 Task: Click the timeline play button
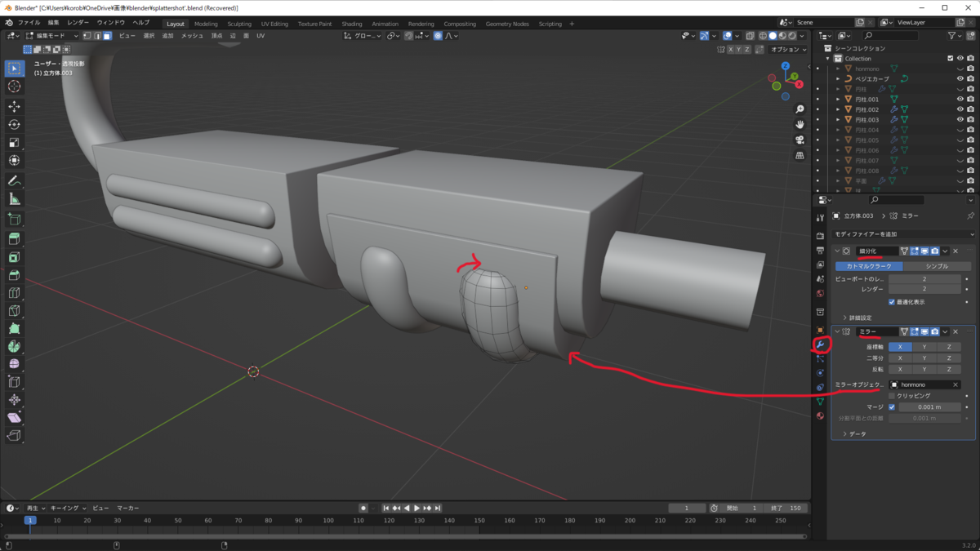point(416,508)
